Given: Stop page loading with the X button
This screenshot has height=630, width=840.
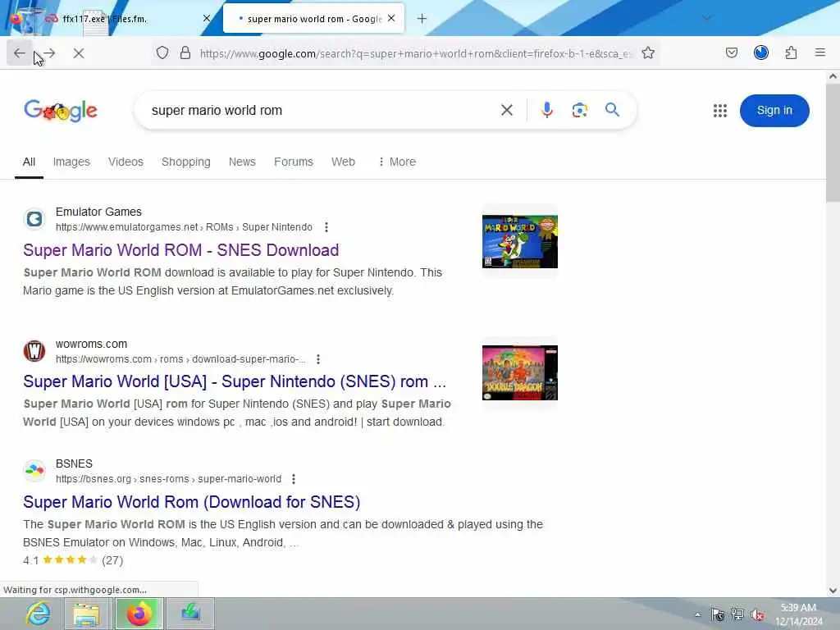Looking at the screenshot, I should pos(79,53).
